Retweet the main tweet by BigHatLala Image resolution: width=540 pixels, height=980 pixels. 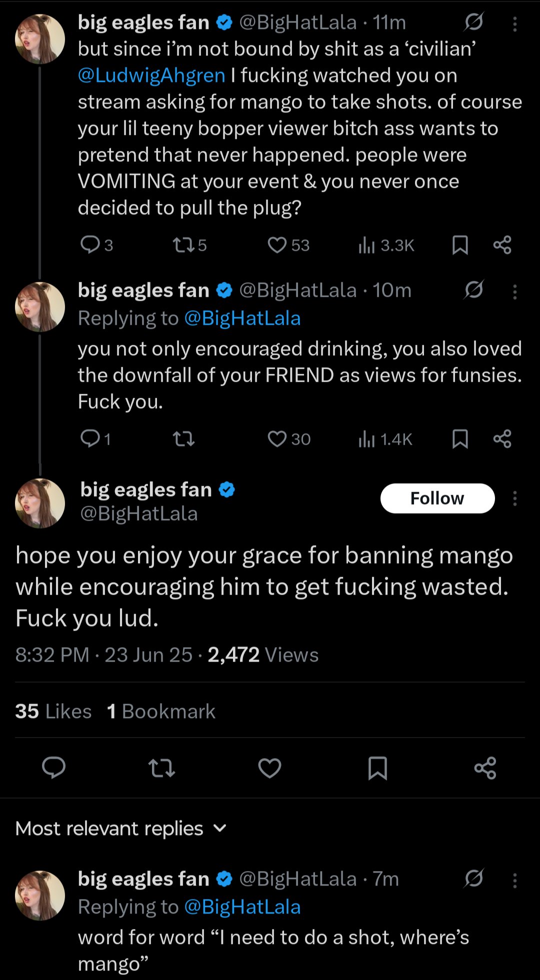tap(162, 768)
